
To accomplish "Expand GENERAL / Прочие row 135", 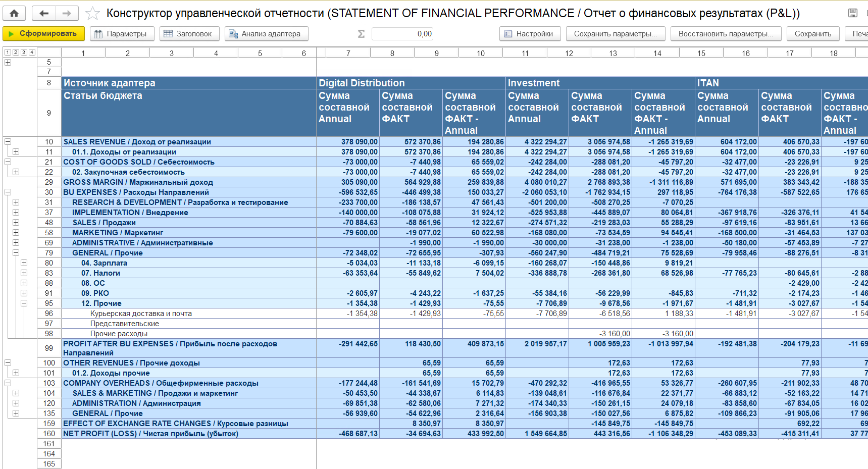I will 16,413.
